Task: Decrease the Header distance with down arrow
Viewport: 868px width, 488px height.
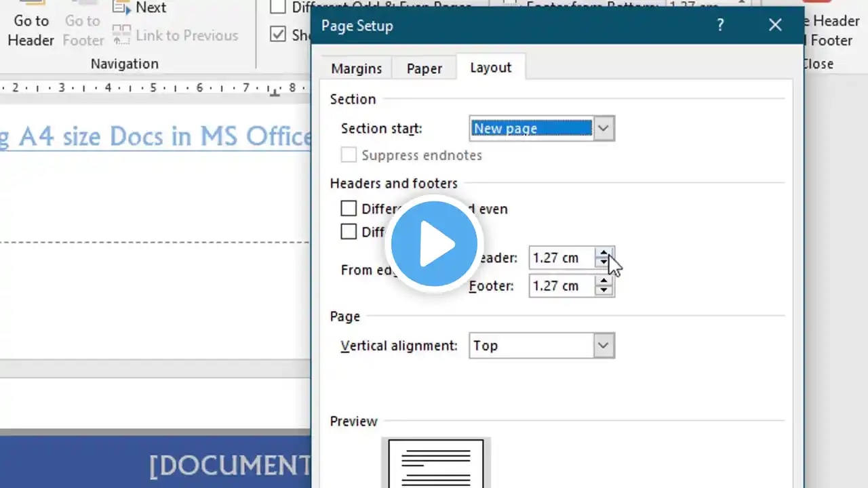Action: click(604, 263)
